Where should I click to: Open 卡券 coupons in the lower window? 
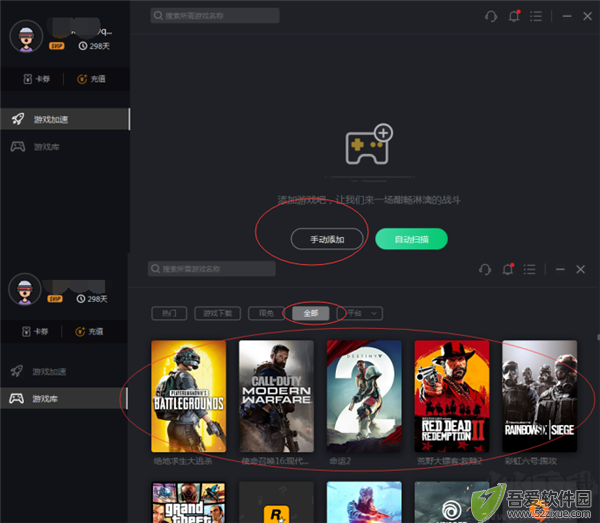[x=35, y=331]
